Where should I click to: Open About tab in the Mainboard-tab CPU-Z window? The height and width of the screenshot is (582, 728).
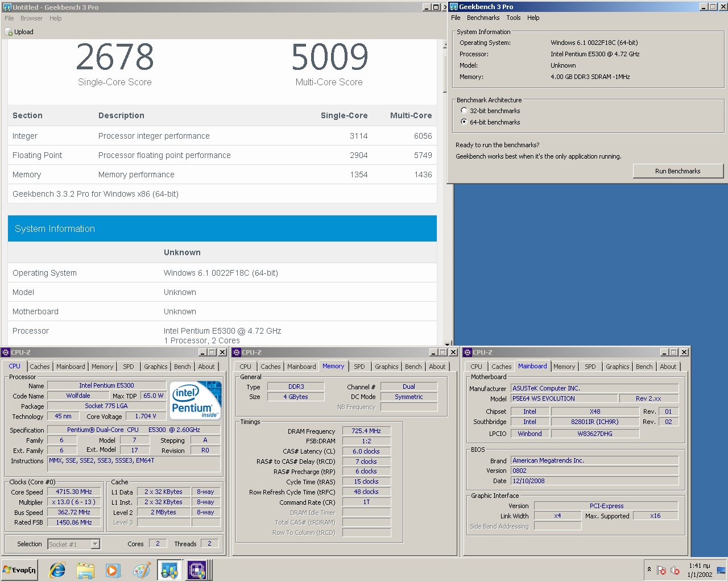(668, 367)
